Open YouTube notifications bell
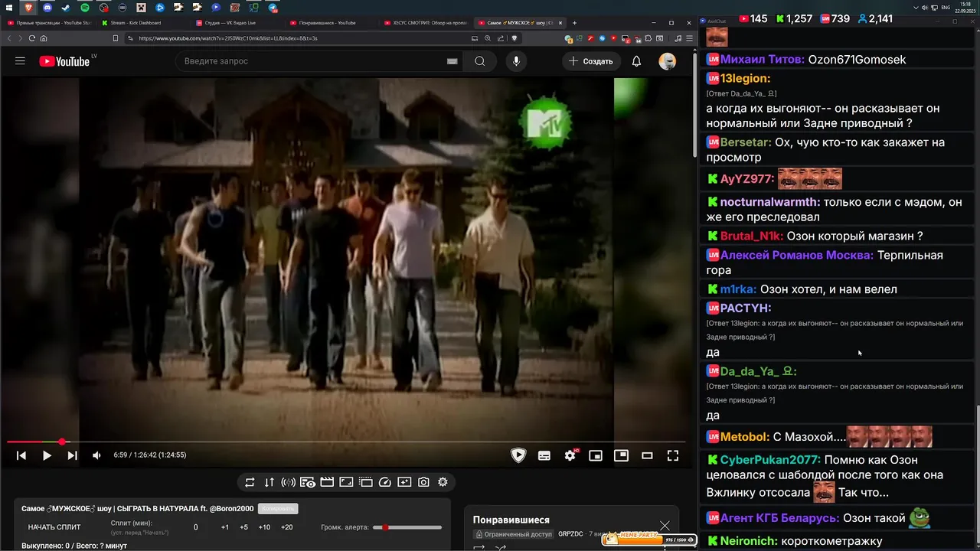 (x=636, y=61)
